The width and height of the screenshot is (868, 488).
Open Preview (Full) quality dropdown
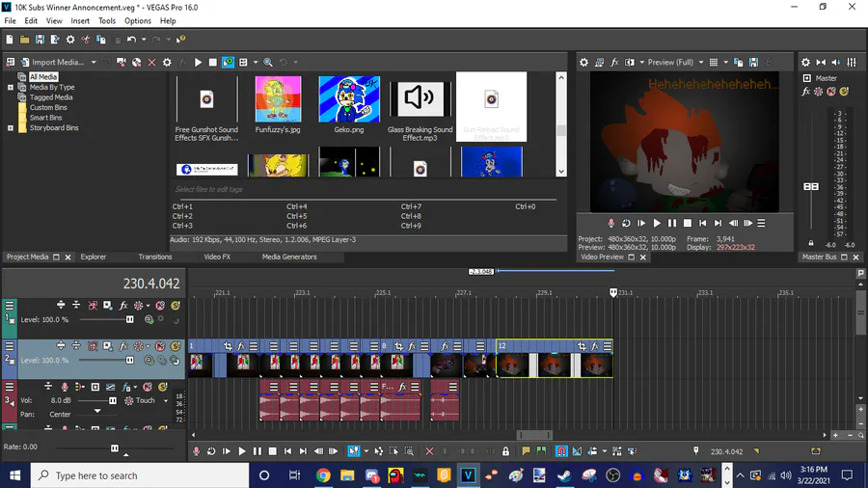(675, 63)
